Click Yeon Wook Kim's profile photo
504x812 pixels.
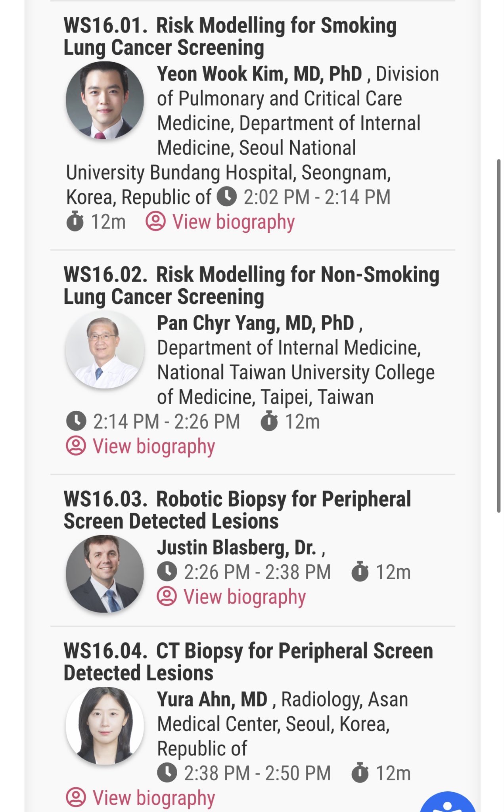click(x=105, y=100)
